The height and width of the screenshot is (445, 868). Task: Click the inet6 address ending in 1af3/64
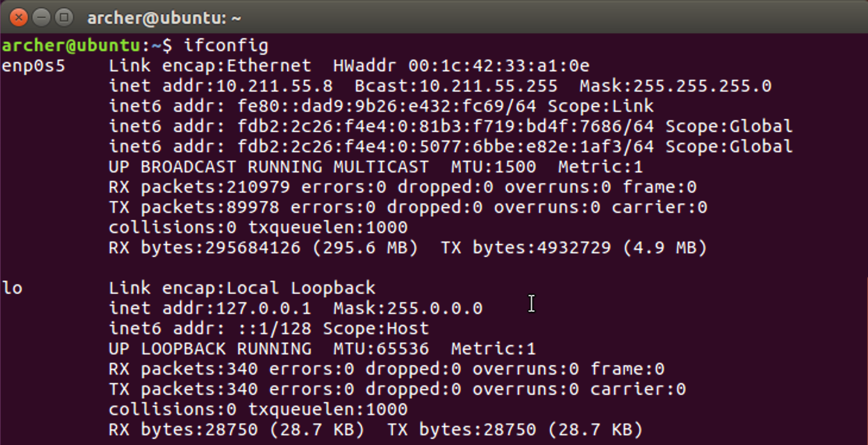(445, 147)
